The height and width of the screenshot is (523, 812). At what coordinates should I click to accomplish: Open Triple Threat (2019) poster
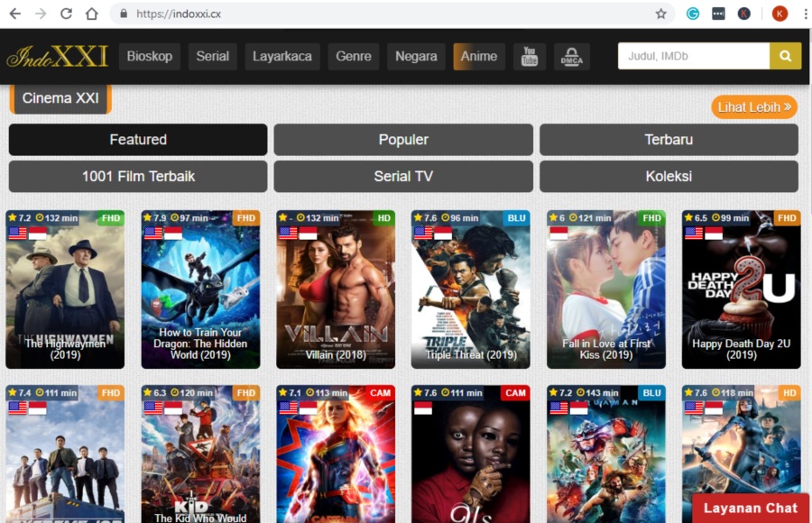471,289
